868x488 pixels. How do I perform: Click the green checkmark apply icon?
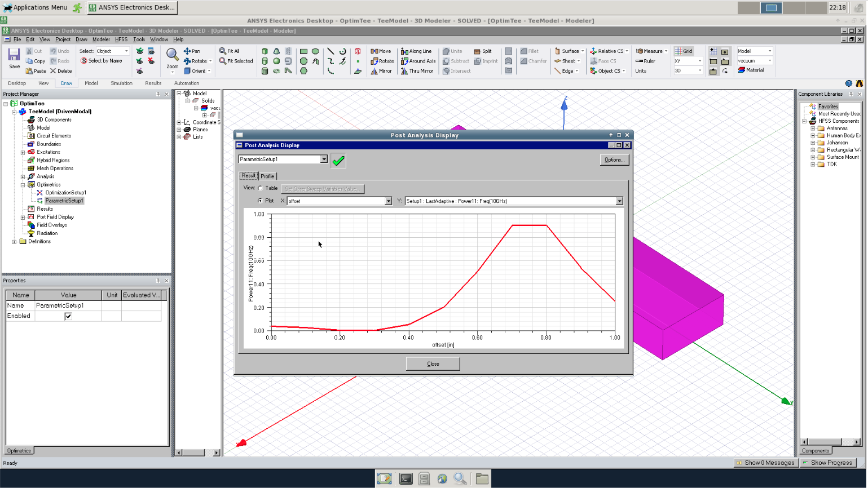pos(338,161)
